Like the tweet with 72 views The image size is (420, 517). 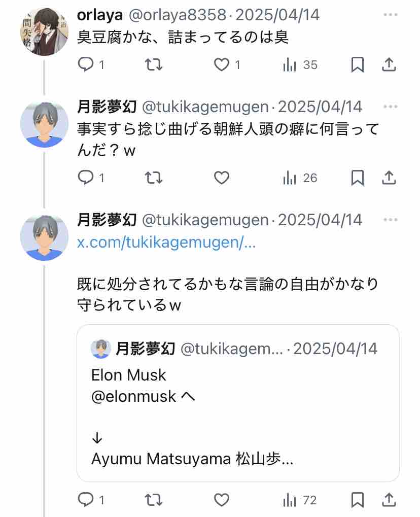(x=222, y=500)
